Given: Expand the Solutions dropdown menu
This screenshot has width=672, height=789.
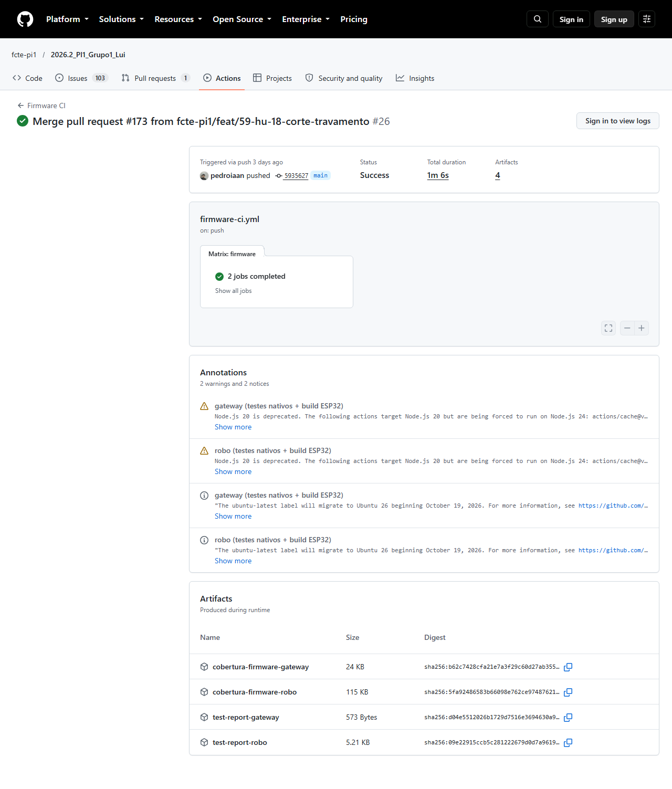Looking at the screenshot, I should click(x=121, y=19).
